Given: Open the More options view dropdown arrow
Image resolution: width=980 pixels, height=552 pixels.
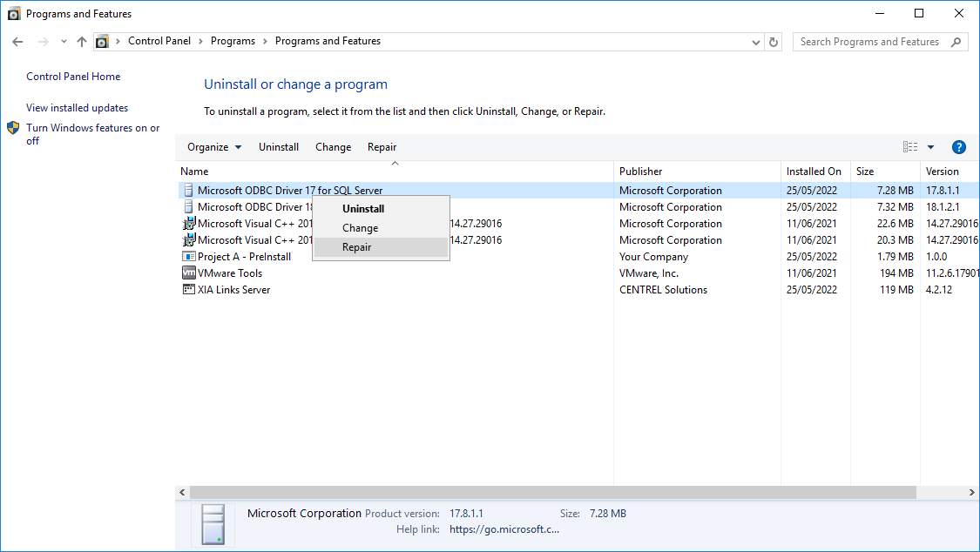Looking at the screenshot, I should (x=930, y=147).
